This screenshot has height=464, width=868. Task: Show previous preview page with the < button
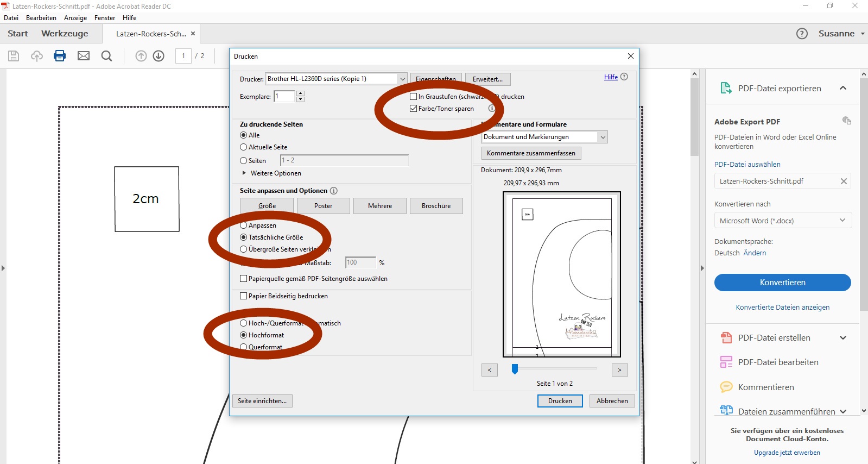[489, 370]
